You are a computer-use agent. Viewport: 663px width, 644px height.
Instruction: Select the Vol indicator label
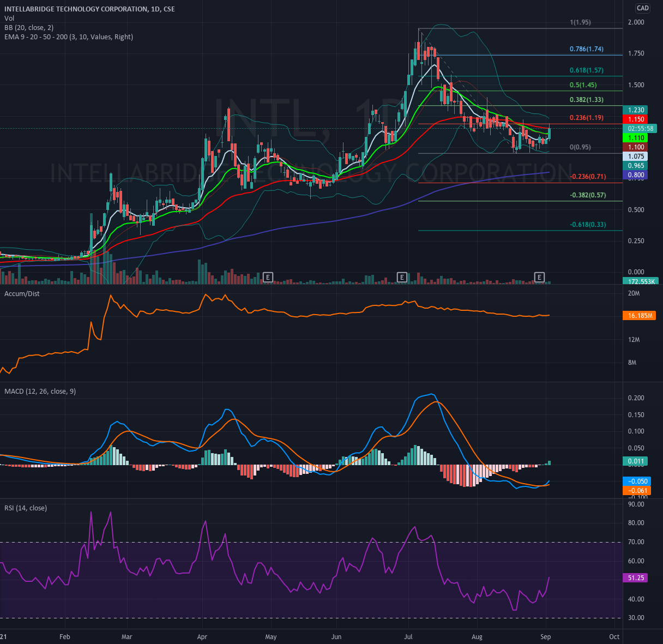tap(9, 19)
